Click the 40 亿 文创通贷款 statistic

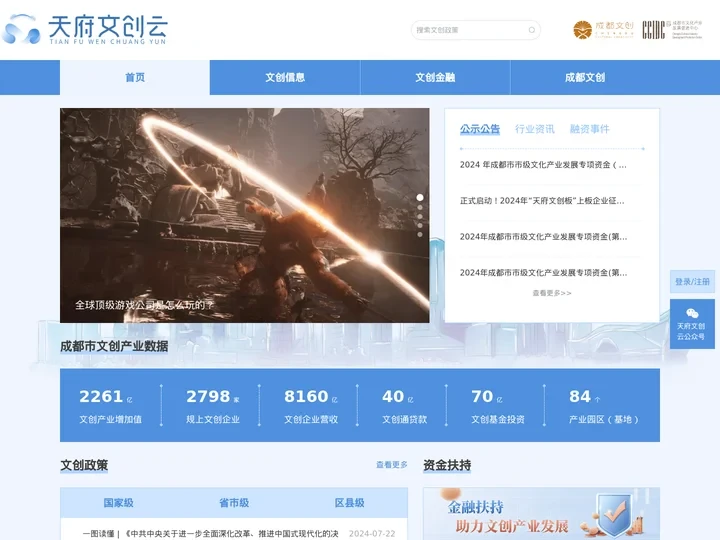tap(404, 406)
